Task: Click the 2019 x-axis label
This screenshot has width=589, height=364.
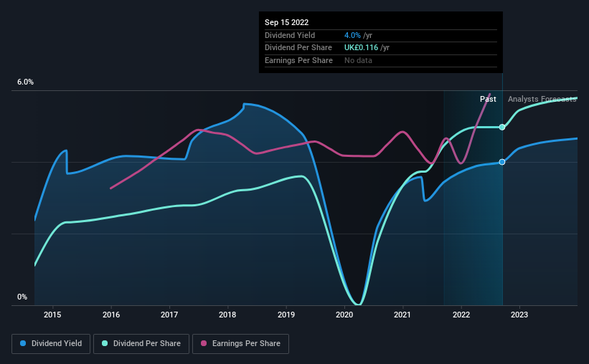Action: [x=286, y=315]
